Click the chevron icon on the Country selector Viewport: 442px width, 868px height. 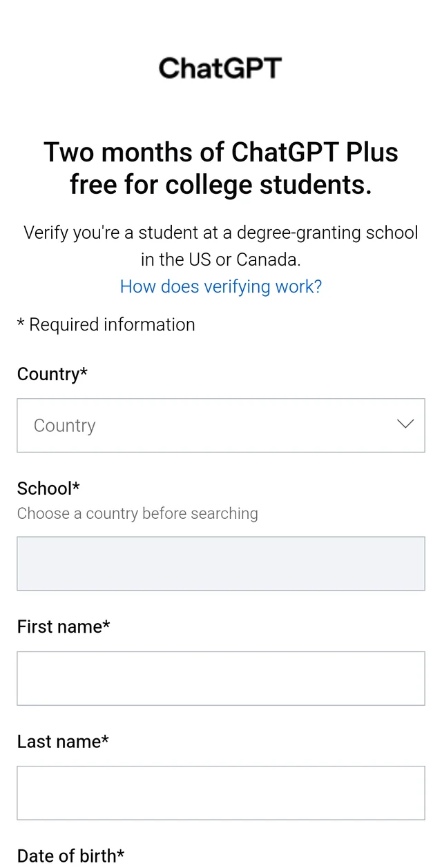[x=405, y=424]
